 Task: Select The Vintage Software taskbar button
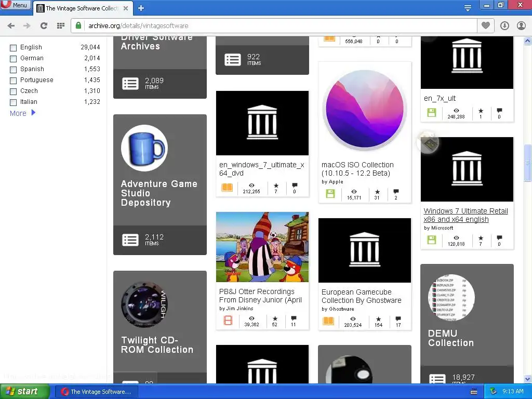click(96, 392)
